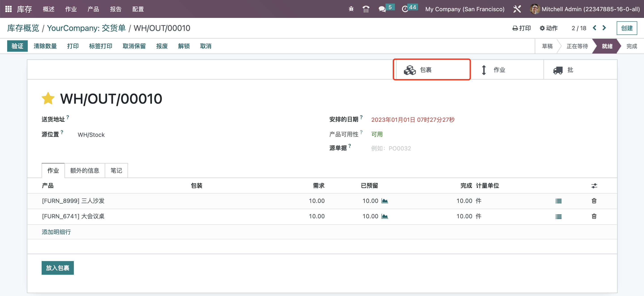This screenshot has height=296, width=644.
Task: Select the 草稿 status stage
Action: click(547, 46)
